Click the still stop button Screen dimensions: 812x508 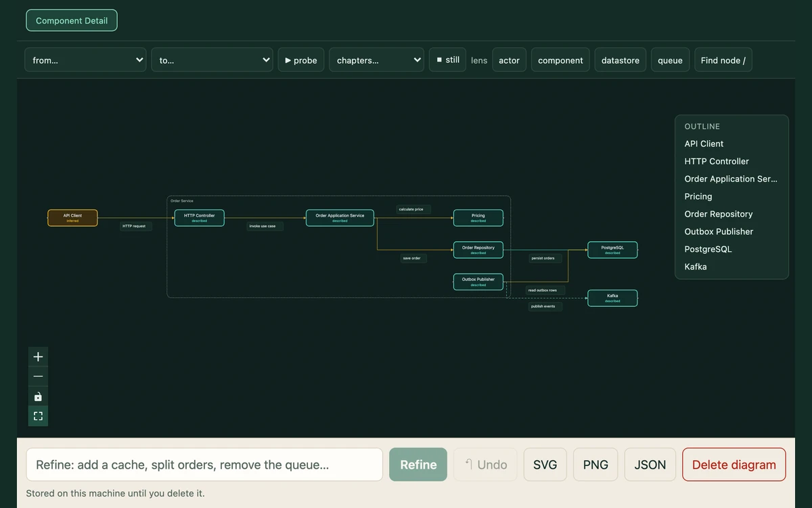[447, 60]
